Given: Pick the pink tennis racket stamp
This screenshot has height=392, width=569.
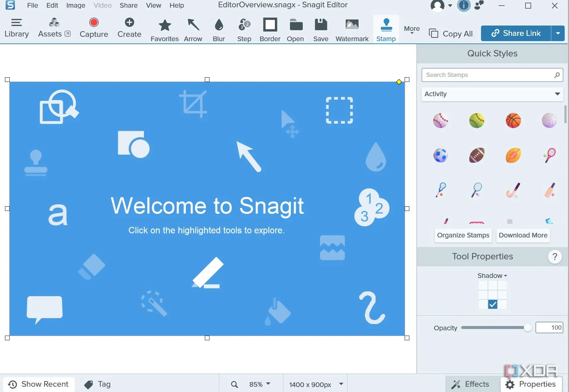Looking at the screenshot, I should pyautogui.click(x=549, y=155).
